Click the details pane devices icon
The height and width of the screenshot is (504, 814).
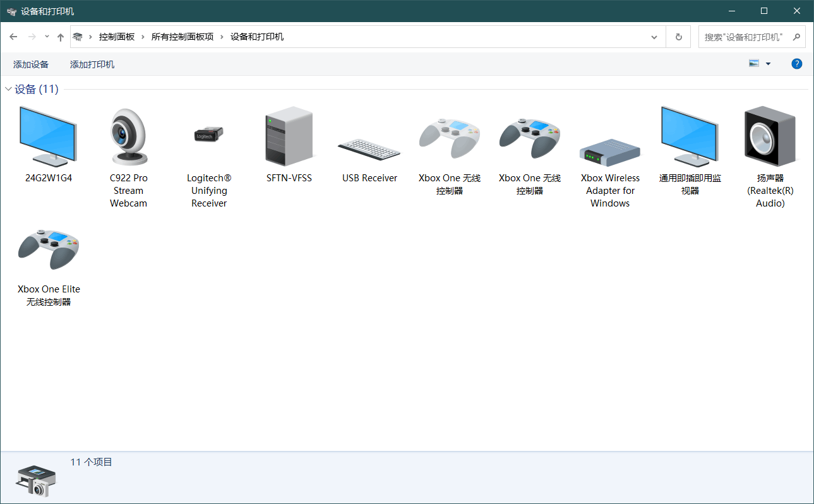coord(36,481)
